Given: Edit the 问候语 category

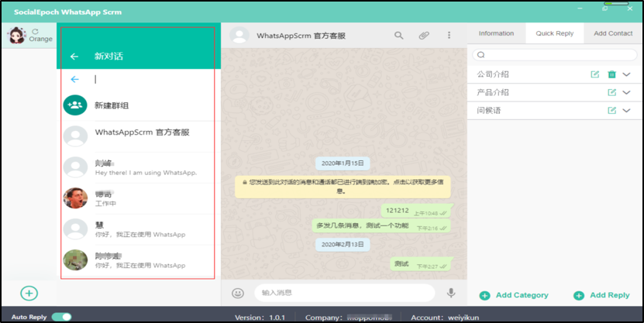Looking at the screenshot, I should tap(612, 111).
